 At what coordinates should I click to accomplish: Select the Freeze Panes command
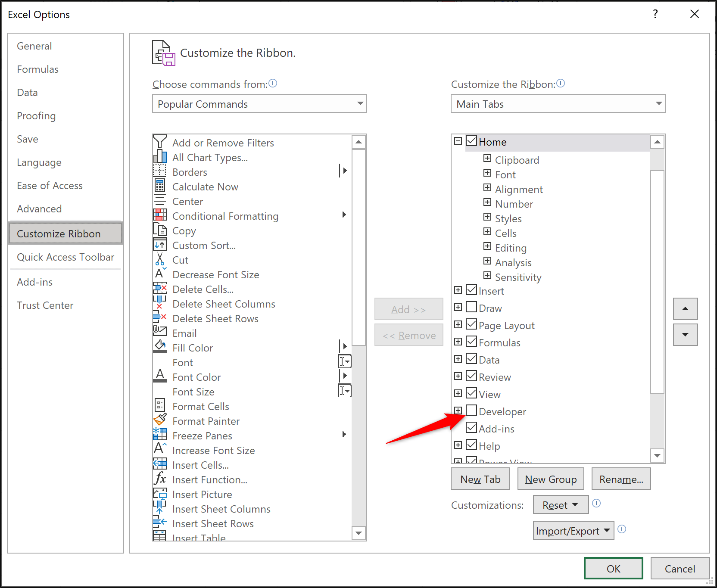202,436
